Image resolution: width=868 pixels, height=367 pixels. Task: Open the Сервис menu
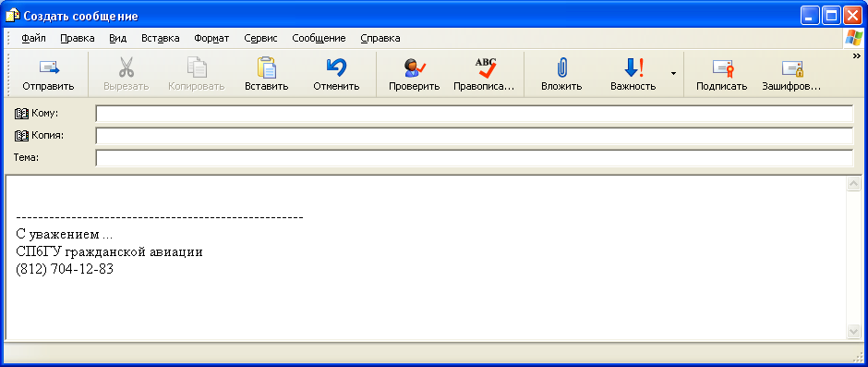(x=260, y=38)
